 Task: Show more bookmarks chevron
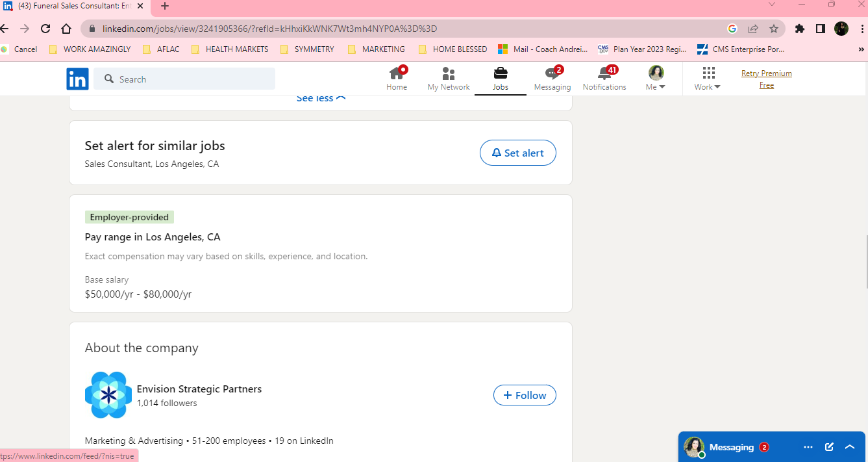pos(862,49)
